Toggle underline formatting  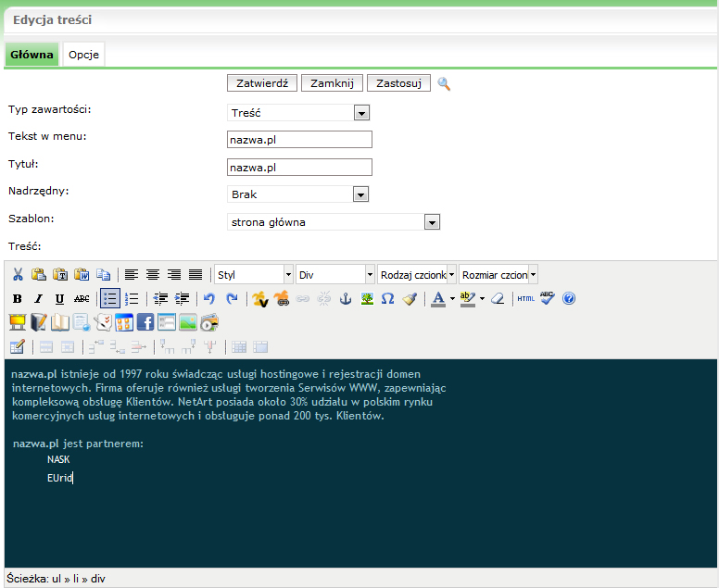pos(59,299)
